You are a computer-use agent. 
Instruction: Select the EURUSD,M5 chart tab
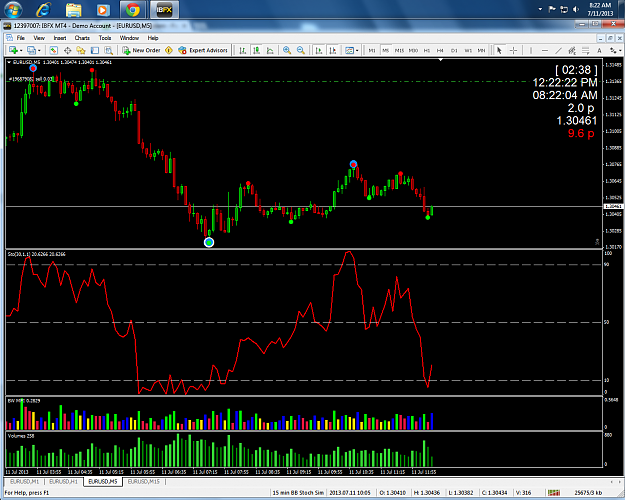point(103,482)
